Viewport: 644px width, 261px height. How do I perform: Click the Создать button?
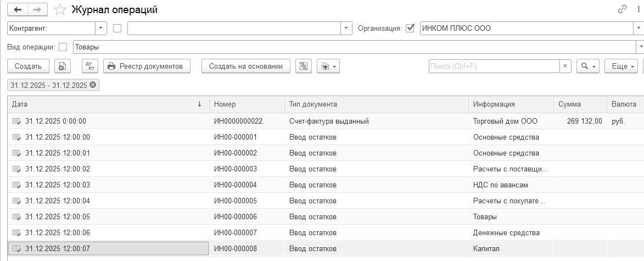(x=28, y=66)
